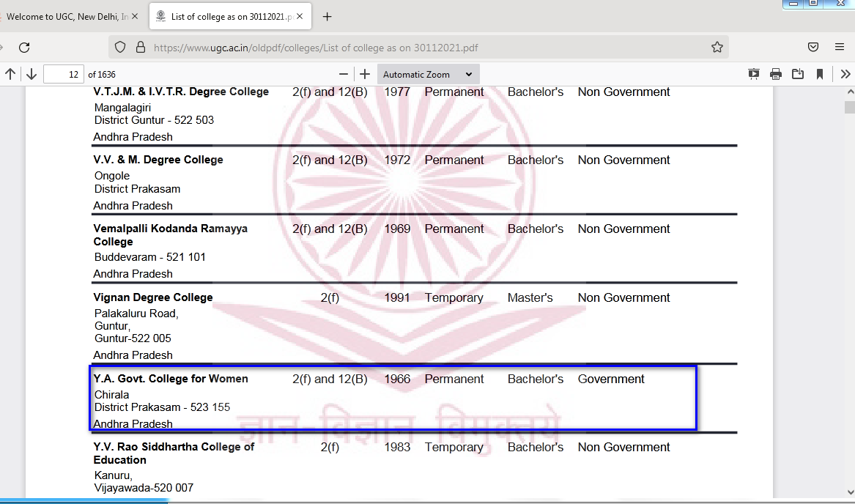Bookmark this page with star icon
Viewport: 855px width, 504px height.
pyautogui.click(x=717, y=48)
